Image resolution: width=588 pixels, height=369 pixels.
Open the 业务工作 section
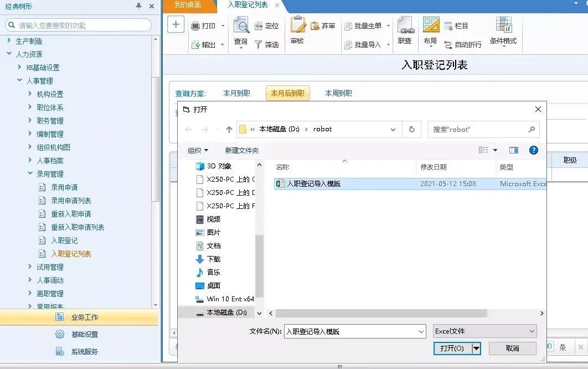[79, 317]
